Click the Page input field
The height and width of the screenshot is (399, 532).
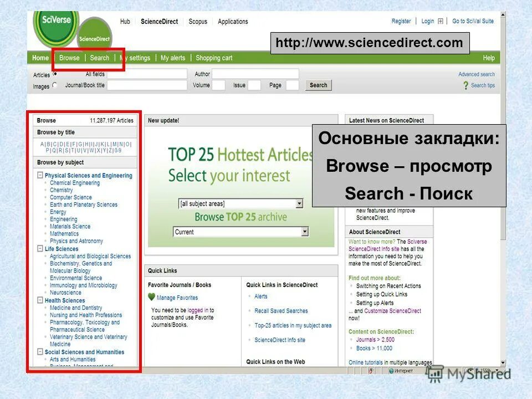coord(292,85)
